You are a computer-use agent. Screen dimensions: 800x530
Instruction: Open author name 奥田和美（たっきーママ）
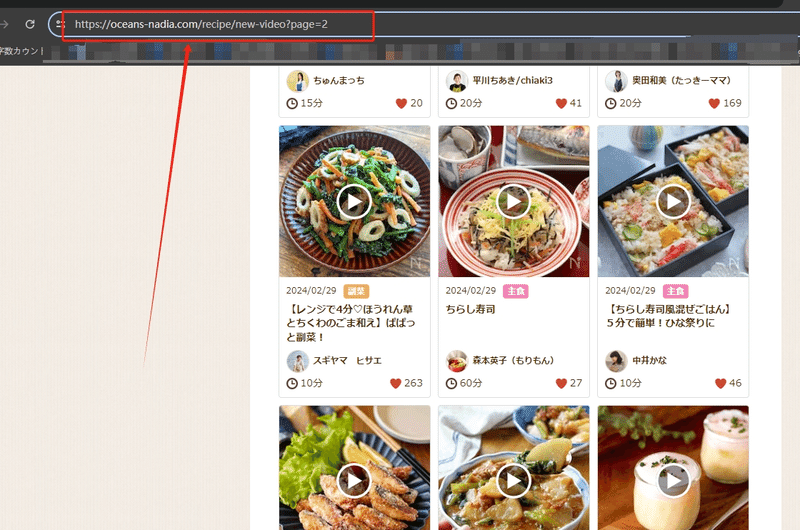click(x=683, y=81)
